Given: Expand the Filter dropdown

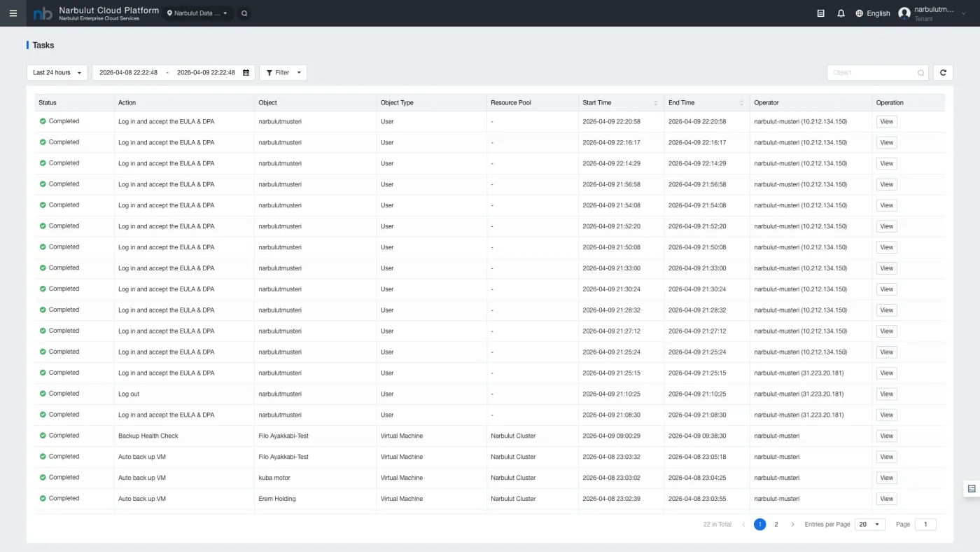Looking at the screenshot, I should pyautogui.click(x=283, y=73).
